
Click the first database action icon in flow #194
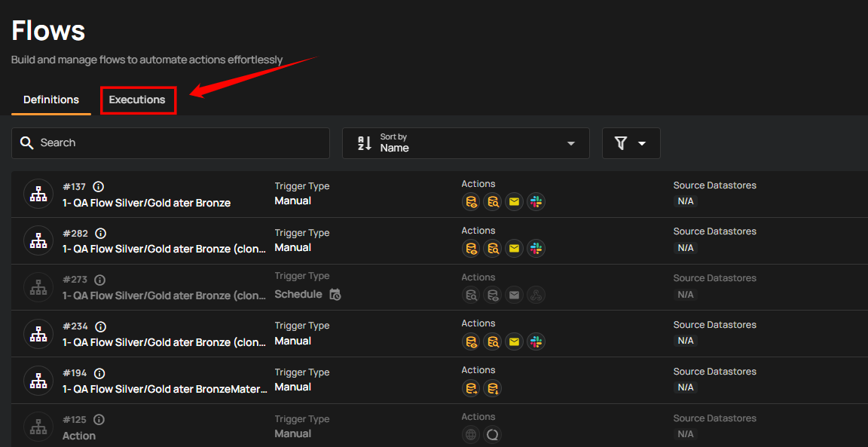[x=471, y=388]
